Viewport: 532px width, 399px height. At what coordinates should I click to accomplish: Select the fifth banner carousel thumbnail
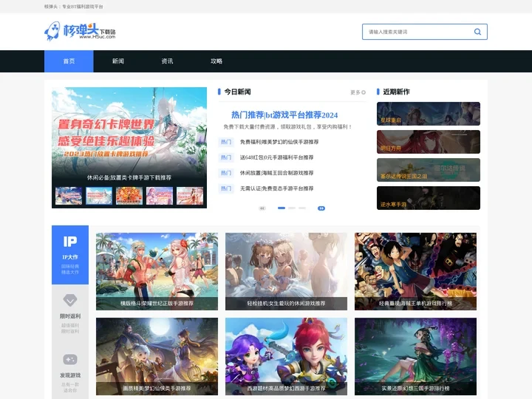190,196
